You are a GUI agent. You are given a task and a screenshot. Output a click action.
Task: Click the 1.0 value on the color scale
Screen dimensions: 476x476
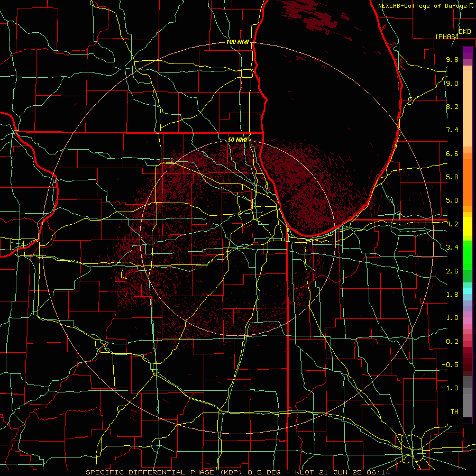(452, 318)
